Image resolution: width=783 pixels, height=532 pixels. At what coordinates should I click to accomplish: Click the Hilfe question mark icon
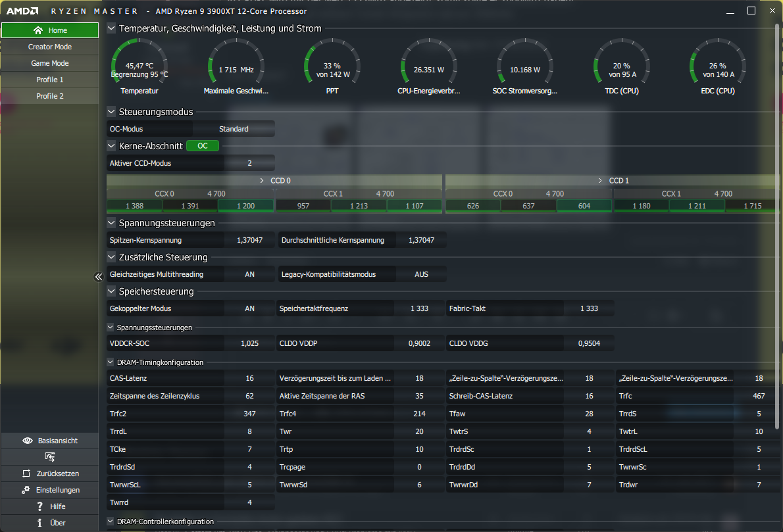pos(40,506)
